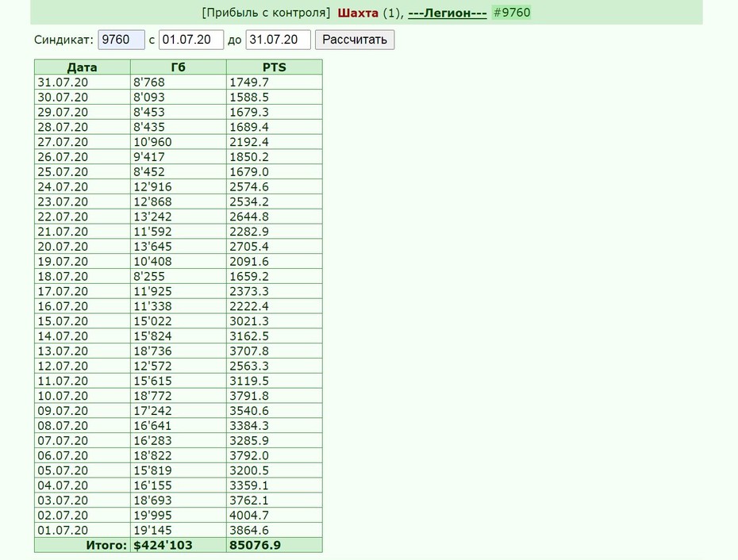Click the Шахта label in header

click(x=358, y=13)
